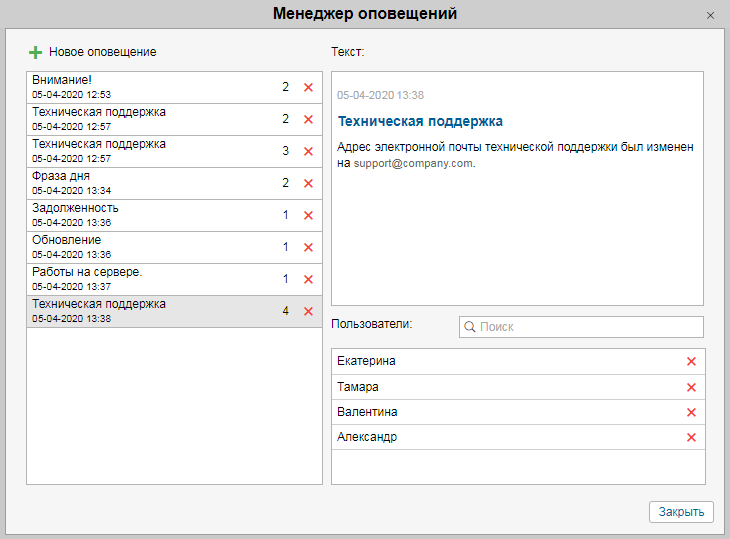Select the Задолженность notification entry
This screenshot has height=539, width=730.
pos(140,215)
